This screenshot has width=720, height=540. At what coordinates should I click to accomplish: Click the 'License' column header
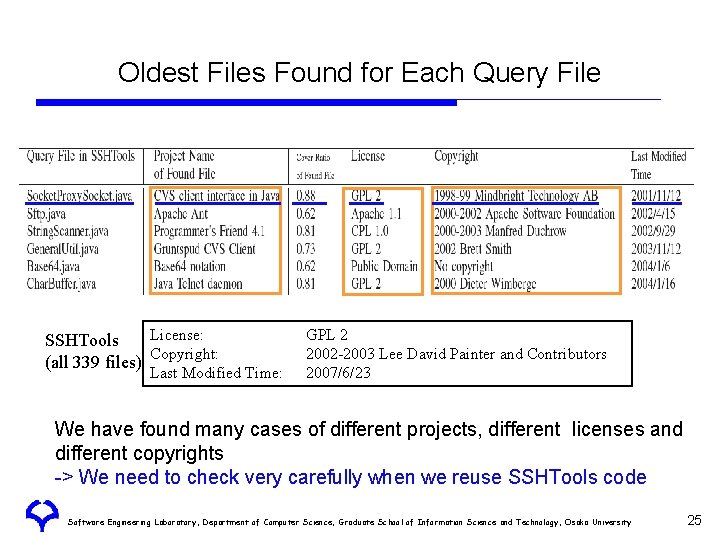click(x=368, y=156)
